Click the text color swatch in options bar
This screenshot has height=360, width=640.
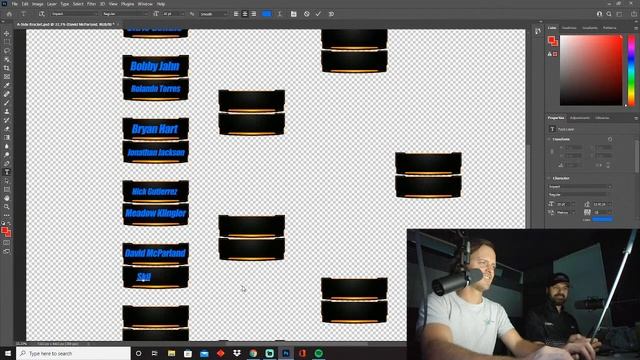click(x=267, y=14)
